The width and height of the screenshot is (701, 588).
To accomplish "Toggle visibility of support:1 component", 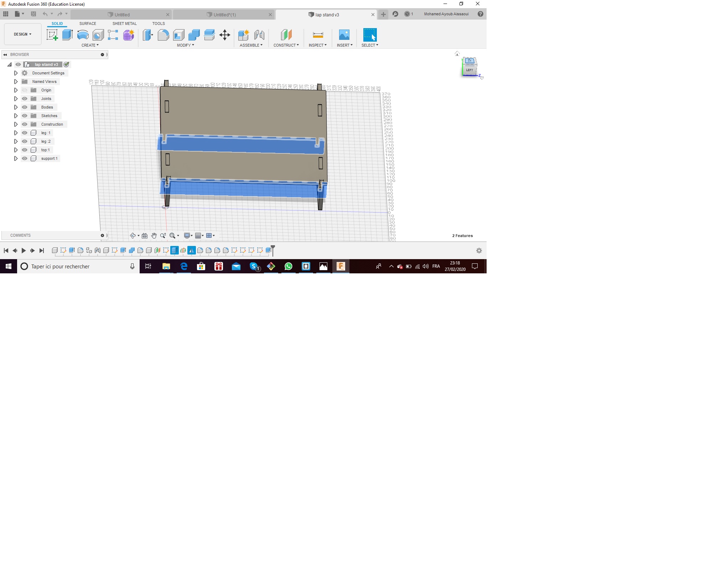I will tap(25, 158).
